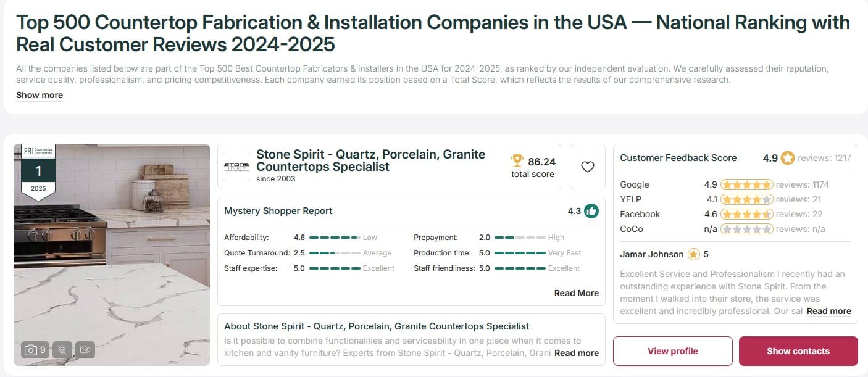Screen dimensions: 868x377
Task: Click the YELP reviews: 21 count
Action: (x=798, y=199)
